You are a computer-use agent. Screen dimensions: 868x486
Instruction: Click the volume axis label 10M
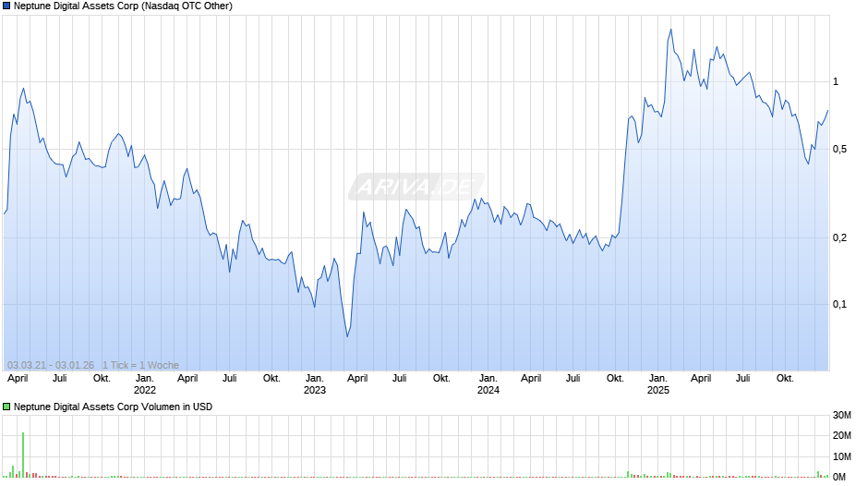(x=842, y=456)
